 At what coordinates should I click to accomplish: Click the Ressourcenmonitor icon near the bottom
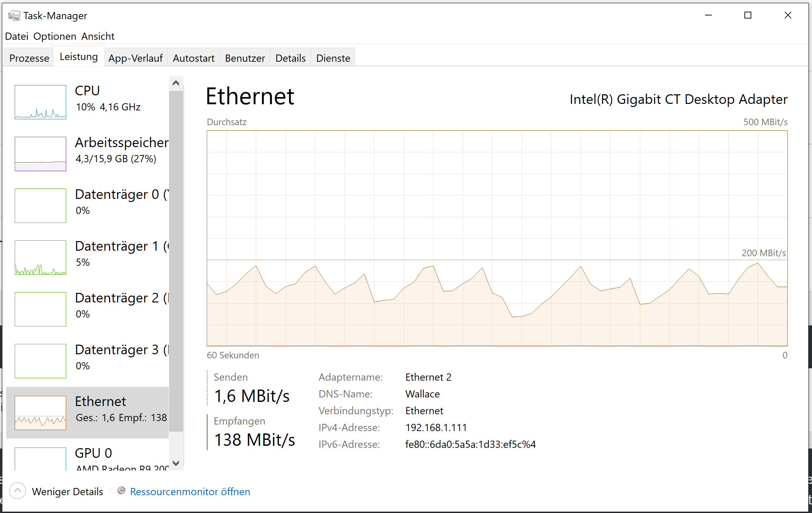coord(121,491)
